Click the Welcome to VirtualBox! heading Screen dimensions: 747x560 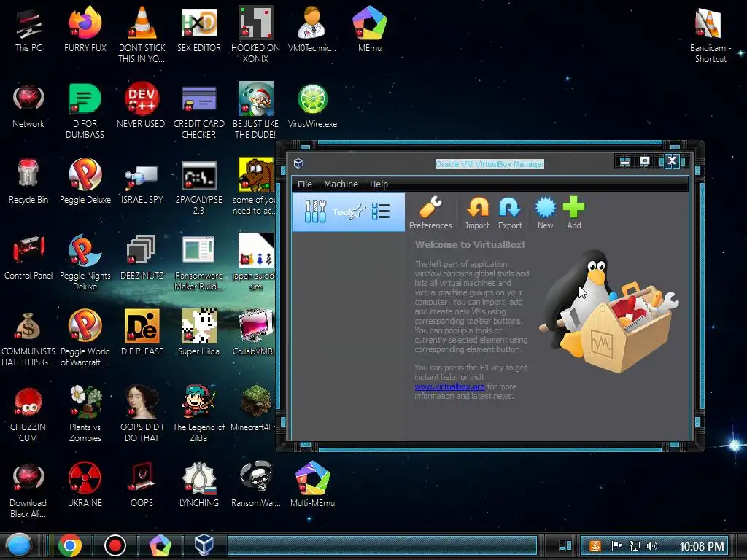[x=470, y=245]
